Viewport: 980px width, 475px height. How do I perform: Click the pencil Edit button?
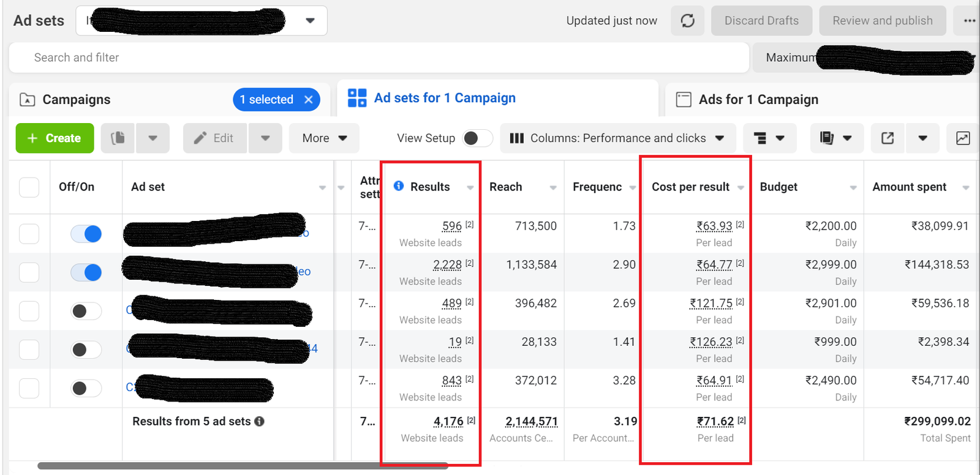[215, 138]
